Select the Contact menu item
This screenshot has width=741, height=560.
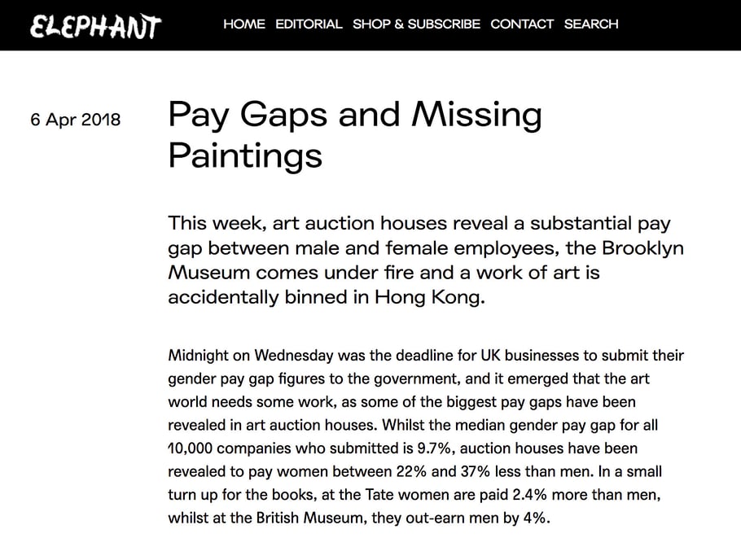[x=522, y=24]
